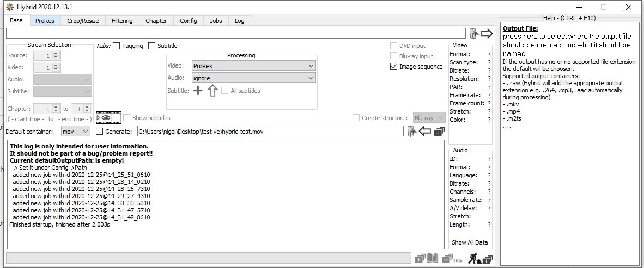Image resolution: width=644 pixels, height=268 pixels.
Task: Uncheck the Image sequence checkbox
Action: tap(394, 67)
